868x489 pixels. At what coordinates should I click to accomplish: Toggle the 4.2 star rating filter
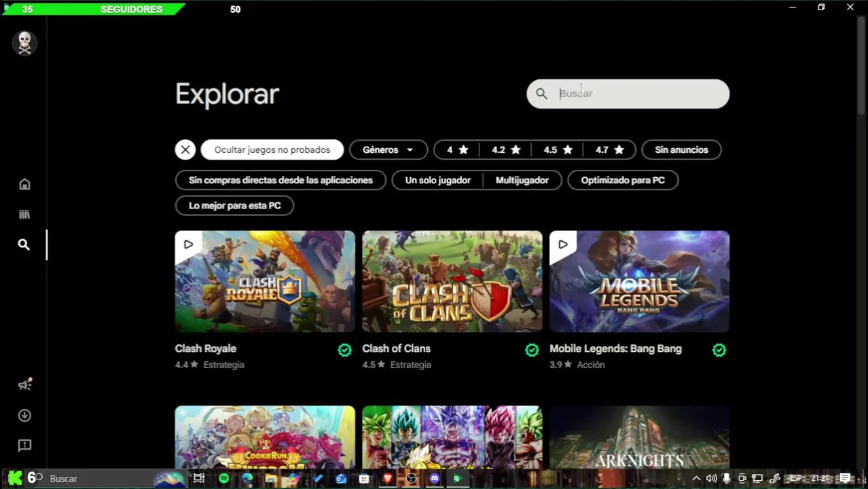point(506,149)
